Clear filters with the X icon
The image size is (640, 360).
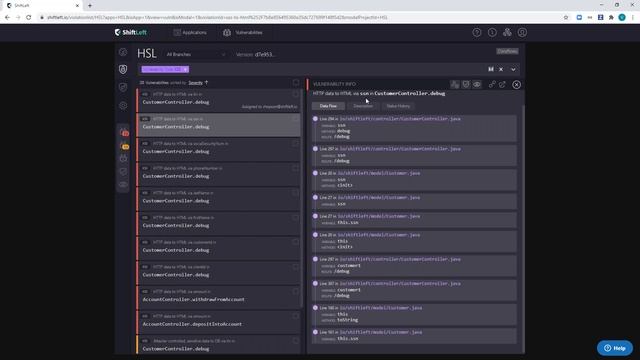pyautogui.click(x=501, y=69)
